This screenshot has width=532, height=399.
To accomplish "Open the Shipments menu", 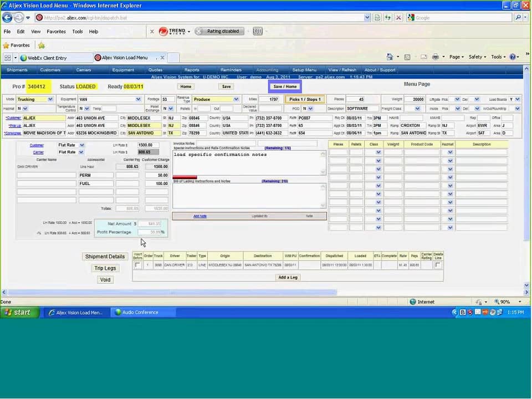I will pos(17,70).
